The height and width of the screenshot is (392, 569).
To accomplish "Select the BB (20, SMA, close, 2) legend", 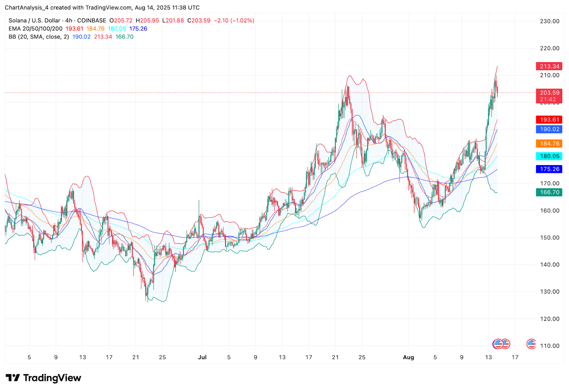I will pyautogui.click(x=39, y=37).
